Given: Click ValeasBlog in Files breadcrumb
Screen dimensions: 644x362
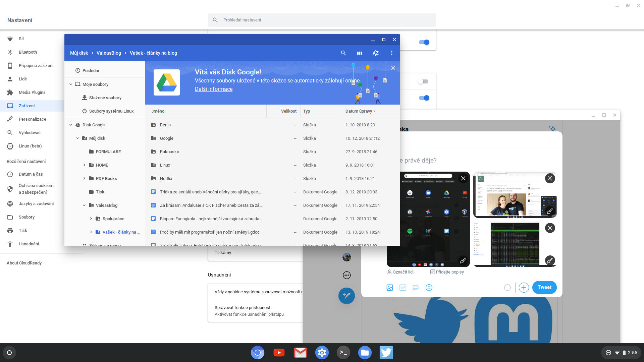Looking at the screenshot, I should pos(109,53).
